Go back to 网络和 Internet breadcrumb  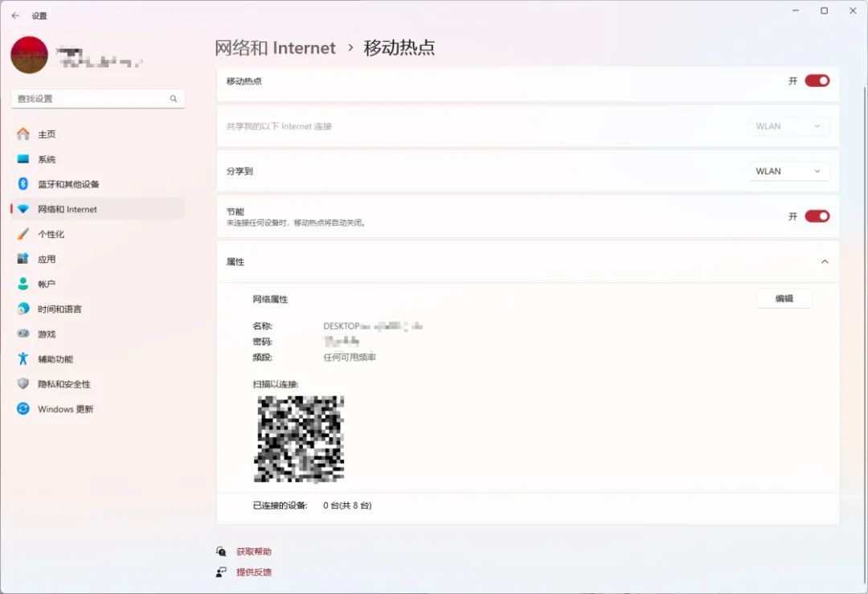[275, 47]
